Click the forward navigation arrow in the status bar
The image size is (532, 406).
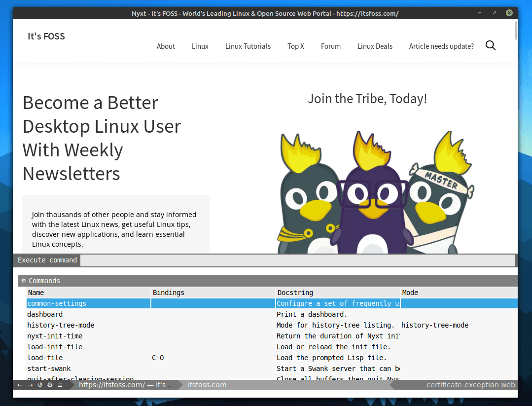pyautogui.click(x=30, y=385)
